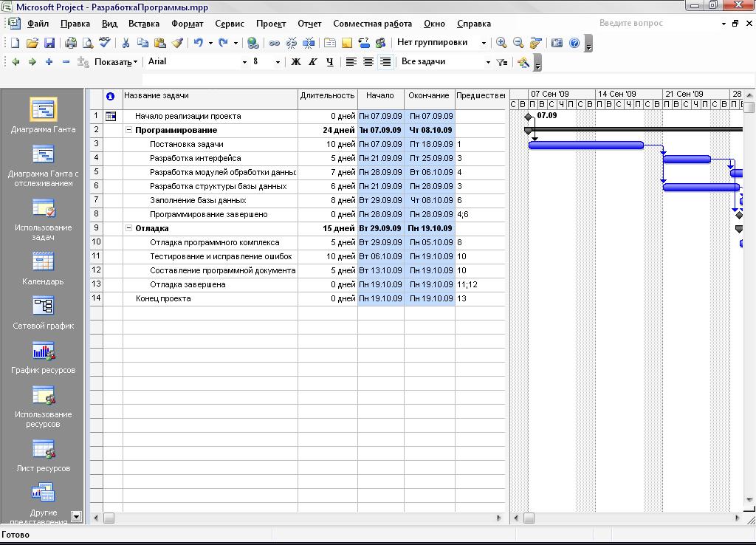Viewport: 756px width, 545px height.
Task: Split task toolbar icon
Action: (x=309, y=43)
